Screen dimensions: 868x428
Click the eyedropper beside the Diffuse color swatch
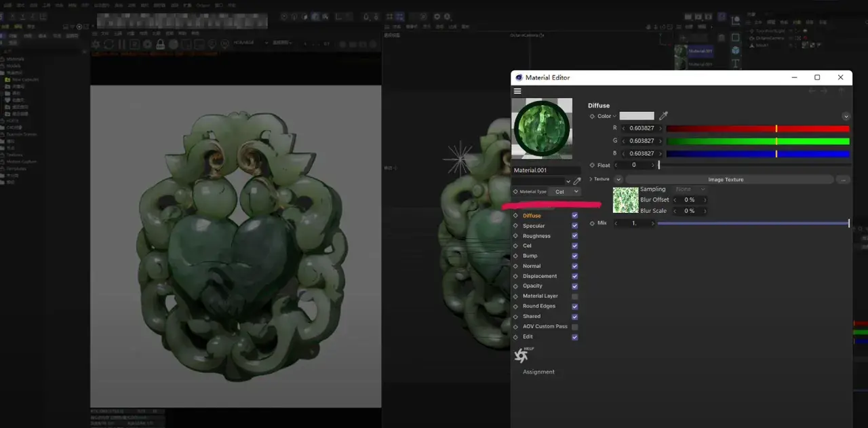(663, 116)
